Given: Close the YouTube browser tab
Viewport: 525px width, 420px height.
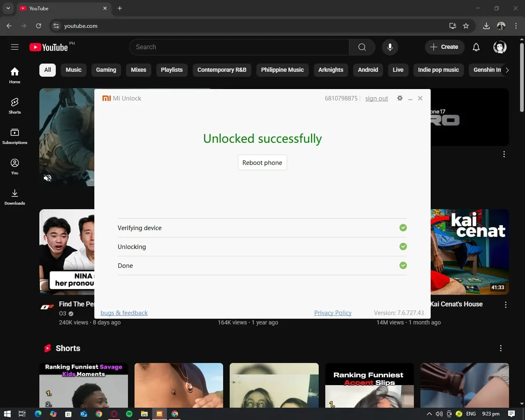Looking at the screenshot, I should coord(105,8).
